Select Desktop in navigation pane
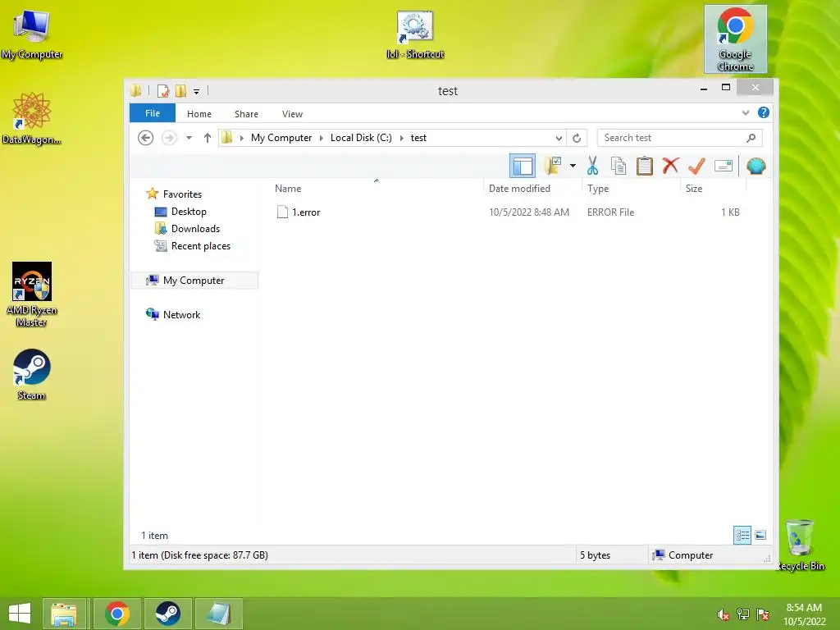The image size is (840, 630). point(189,212)
